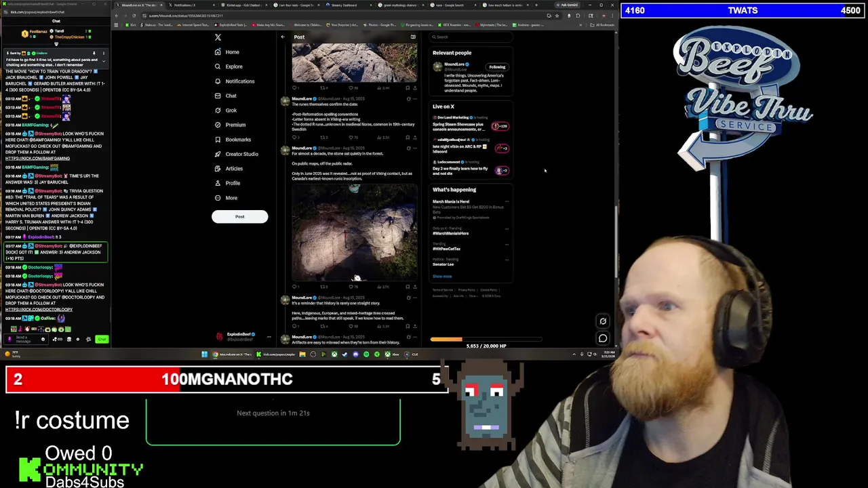Open options for Senator Lee trend

coord(507,260)
